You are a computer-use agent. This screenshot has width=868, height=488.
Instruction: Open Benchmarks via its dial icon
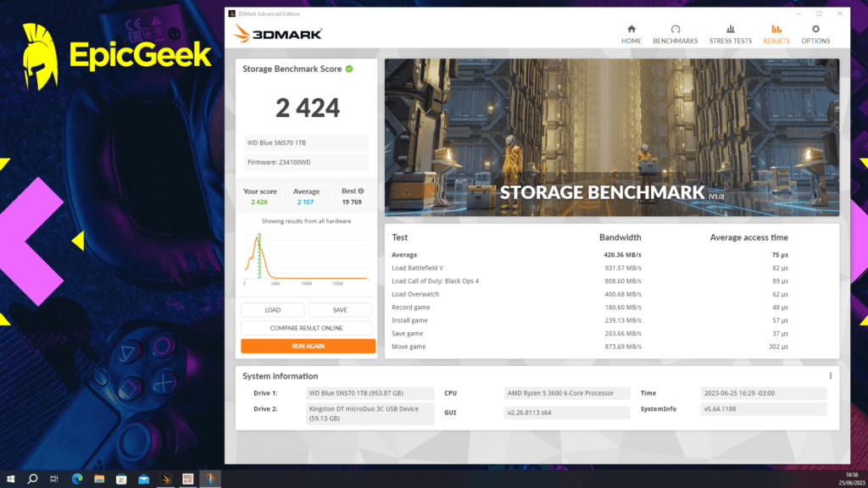(x=675, y=30)
